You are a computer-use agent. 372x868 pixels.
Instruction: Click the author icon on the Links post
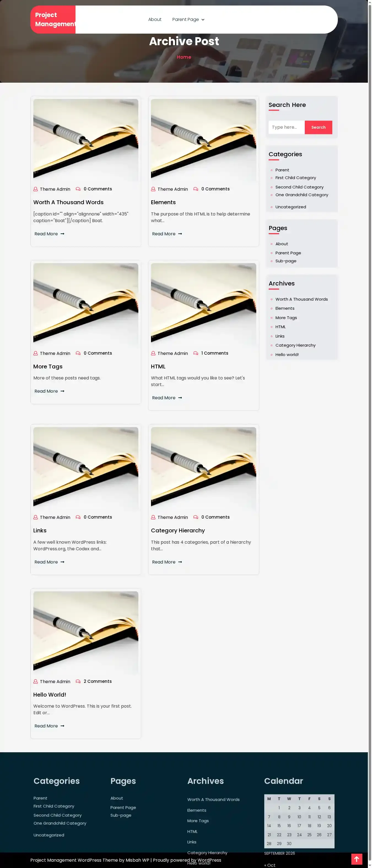(x=35, y=517)
